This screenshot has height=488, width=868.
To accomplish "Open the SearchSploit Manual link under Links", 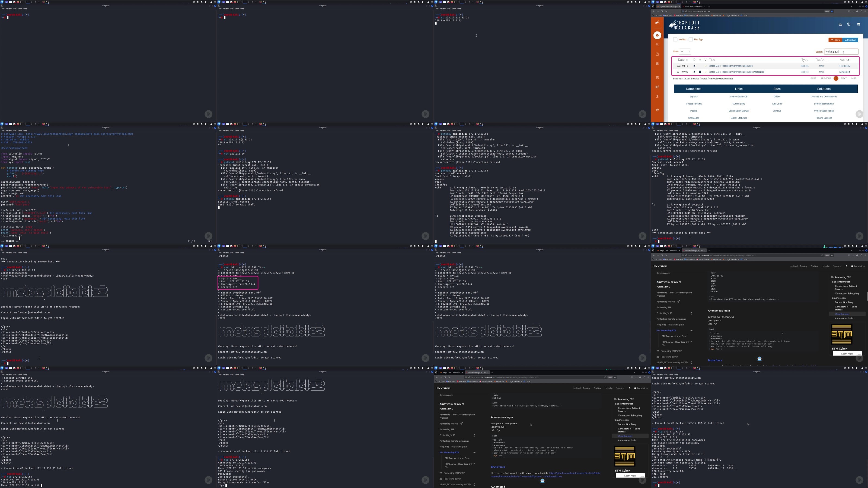I will click(739, 111).
